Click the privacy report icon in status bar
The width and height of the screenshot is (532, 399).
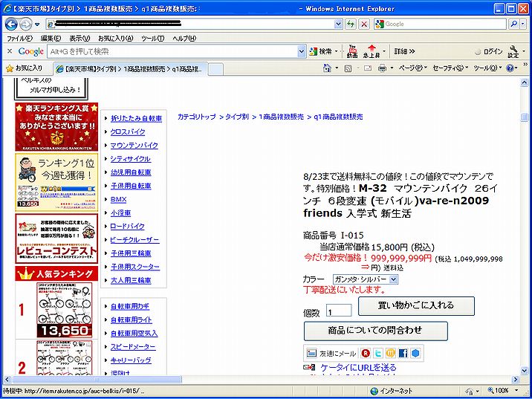[x=470, y=390]
